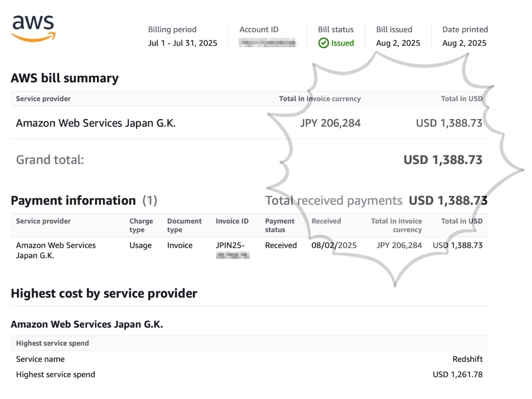Click the 'Account ID' label
This screenshot has width=532, height=399.
(x=259, y=30)
